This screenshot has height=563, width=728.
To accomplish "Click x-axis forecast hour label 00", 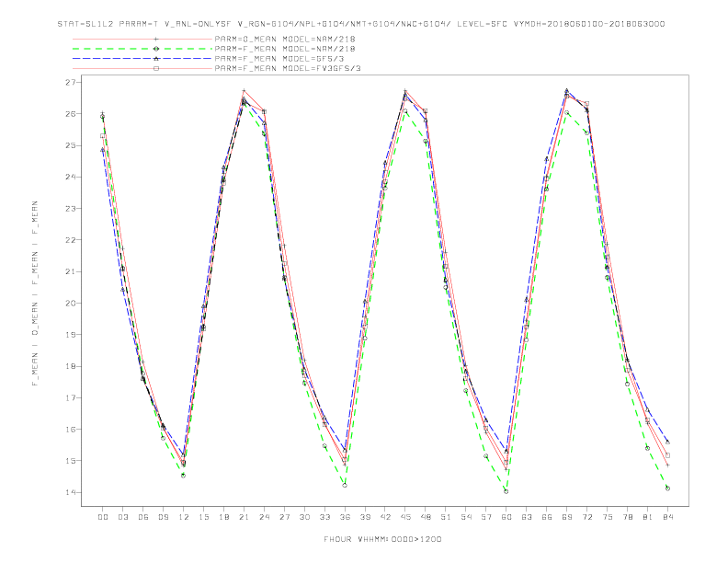I will [x=103, y=517].
